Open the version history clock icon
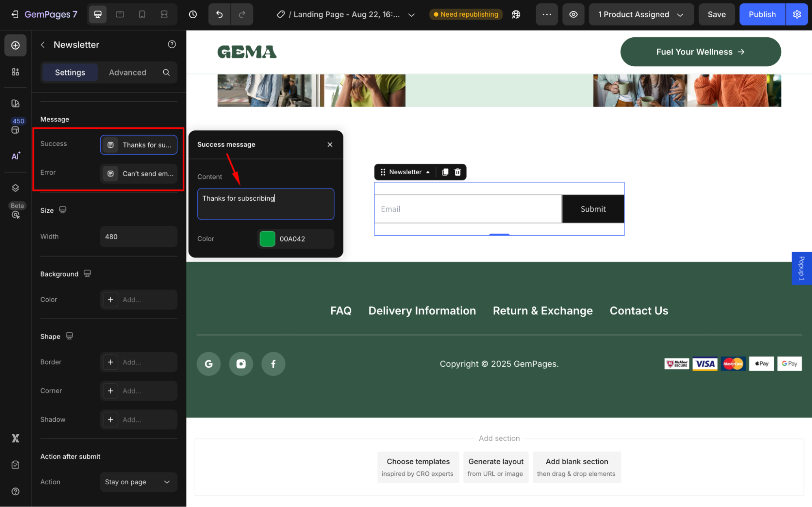This screenshot has height=507, width=812. pos(193,15)
